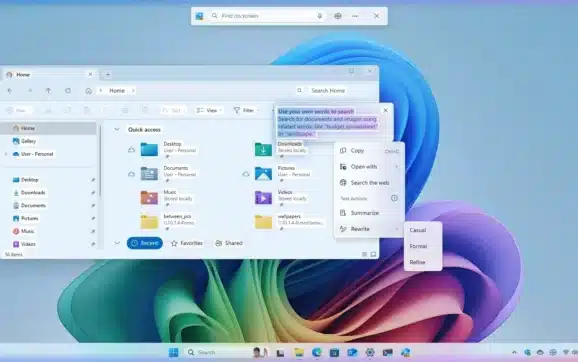This screenshot has width=578, height=362.
Task: Open pinned Documents in the sidebar
Action: pyautogui.click(x=29, y=205)
